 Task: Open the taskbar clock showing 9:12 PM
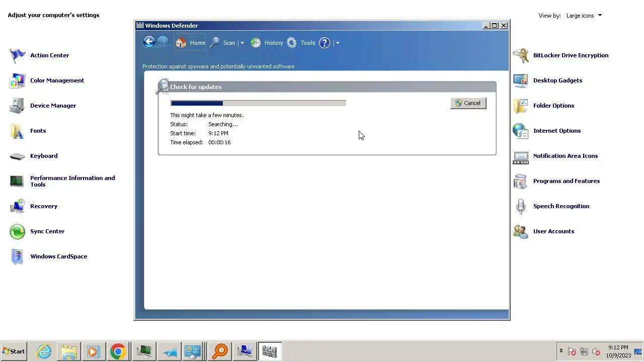coord(618,351)
